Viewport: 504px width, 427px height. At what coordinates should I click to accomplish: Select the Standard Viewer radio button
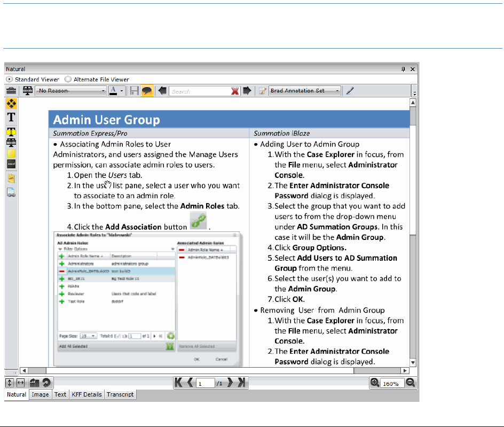click(x=9, y=79)
